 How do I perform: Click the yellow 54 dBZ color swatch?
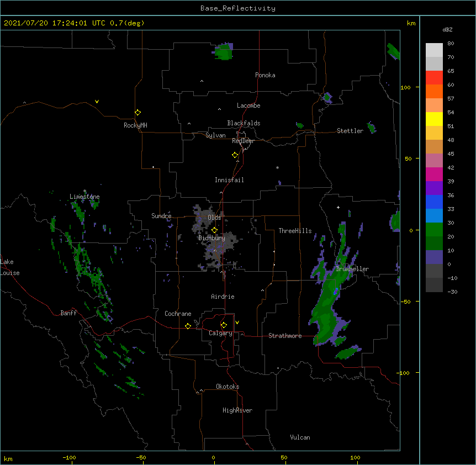434,119
